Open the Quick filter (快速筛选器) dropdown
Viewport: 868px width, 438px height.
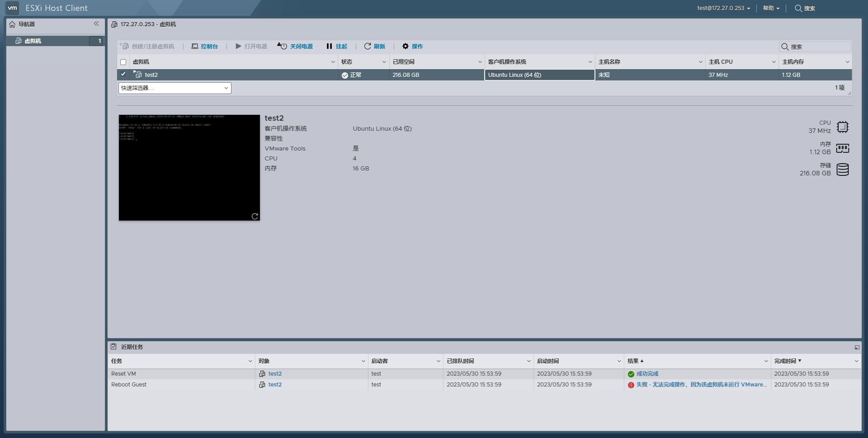tap(175, 88)
